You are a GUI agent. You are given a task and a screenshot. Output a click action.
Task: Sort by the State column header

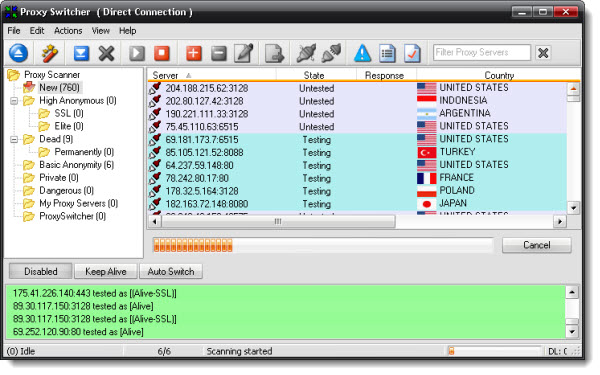(x=316, y=75)
